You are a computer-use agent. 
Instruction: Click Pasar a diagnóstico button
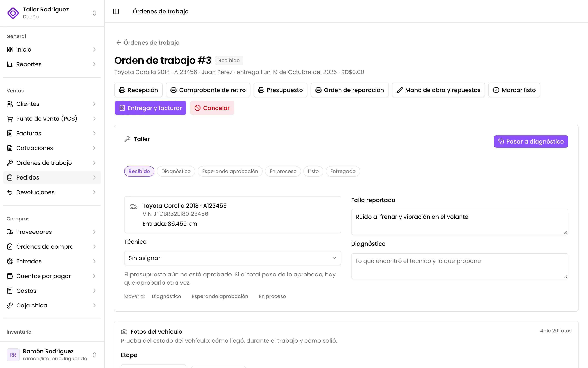click(x=531, y=141)
